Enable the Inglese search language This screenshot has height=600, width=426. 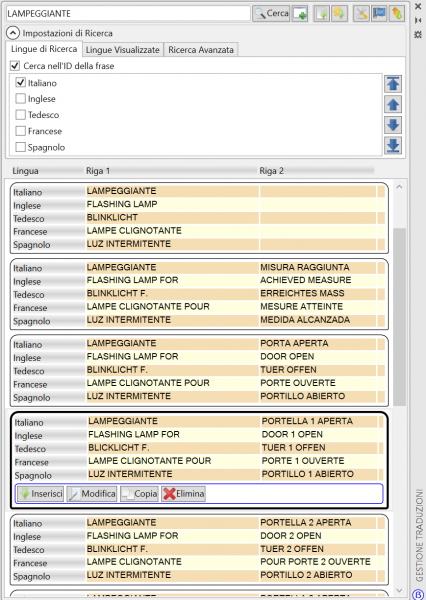(x=21, y=99)
